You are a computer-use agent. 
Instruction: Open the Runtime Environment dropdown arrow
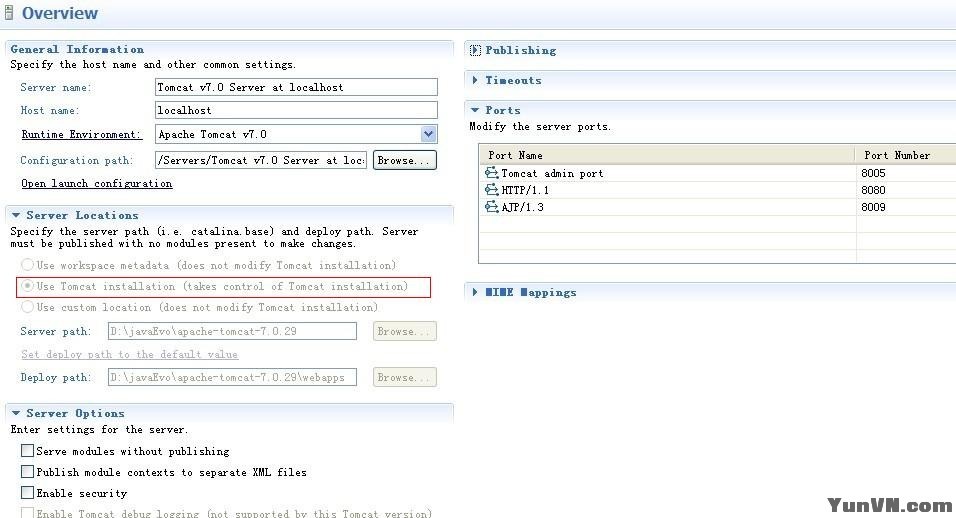[x=429, y=134]
